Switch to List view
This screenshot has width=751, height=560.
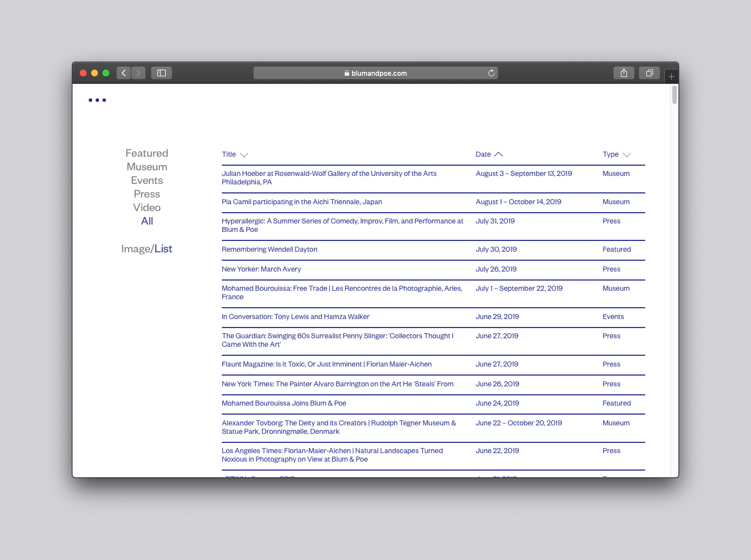(x=164, y=249)
